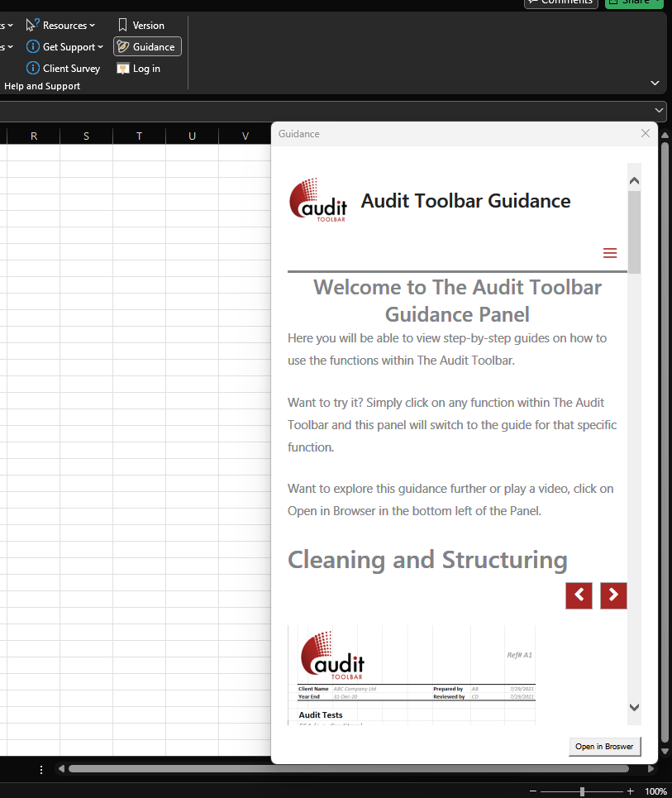This screenshot has width=672, height=798.
Task: Go to previous slide with left arrow
Action: coord(579,595)
